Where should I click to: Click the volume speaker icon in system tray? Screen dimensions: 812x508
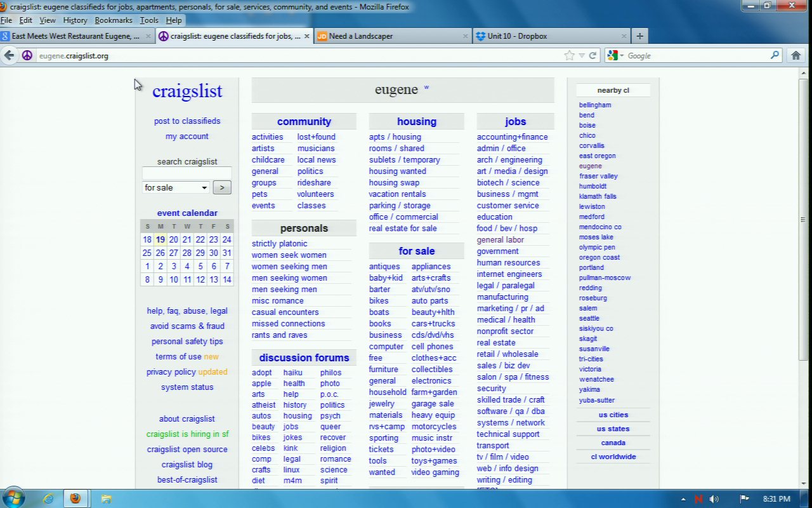pos(714,499)
